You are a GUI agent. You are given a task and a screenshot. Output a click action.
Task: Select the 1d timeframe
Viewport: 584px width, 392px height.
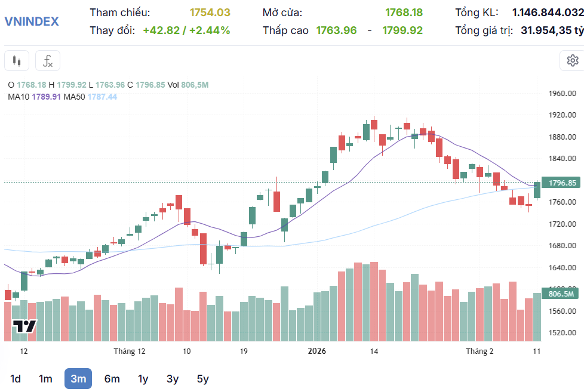click(16, 378)
